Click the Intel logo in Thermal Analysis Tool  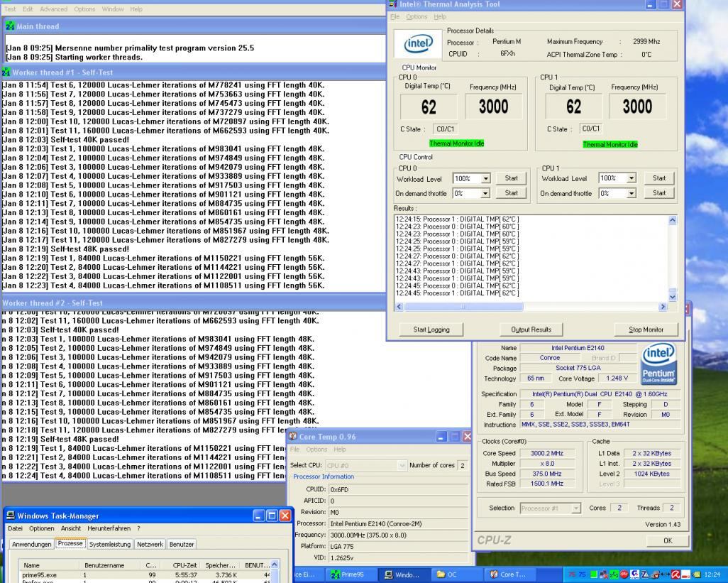tap(419, 44)
